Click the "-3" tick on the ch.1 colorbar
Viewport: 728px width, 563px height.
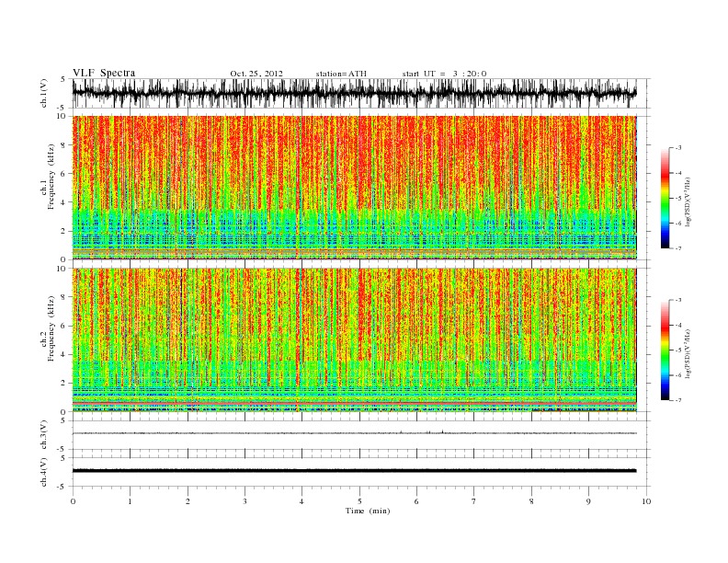click(x=677, y=148)
